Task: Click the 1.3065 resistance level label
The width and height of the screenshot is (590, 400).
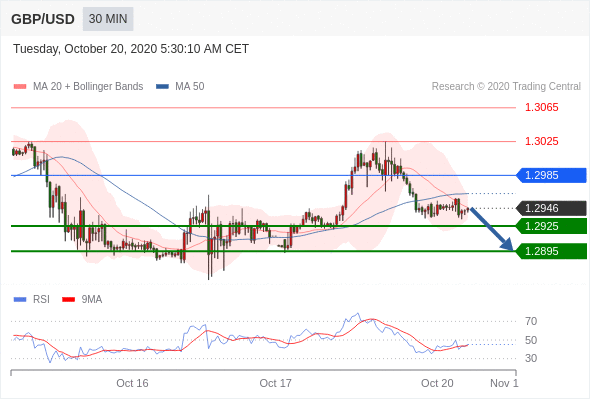Action: (x=541, y=108)
